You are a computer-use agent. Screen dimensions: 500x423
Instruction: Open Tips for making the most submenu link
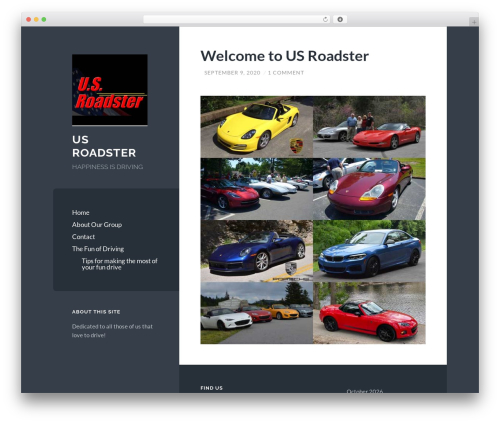click(x=119, y=264)
